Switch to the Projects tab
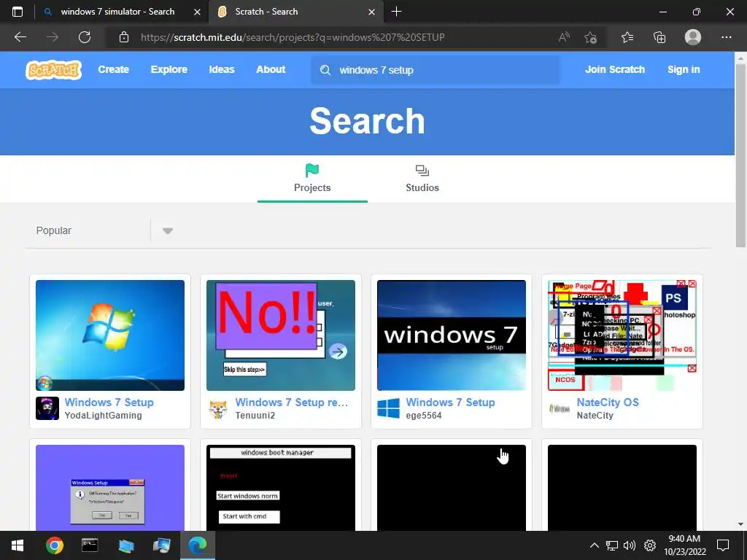 pos(312,179)
